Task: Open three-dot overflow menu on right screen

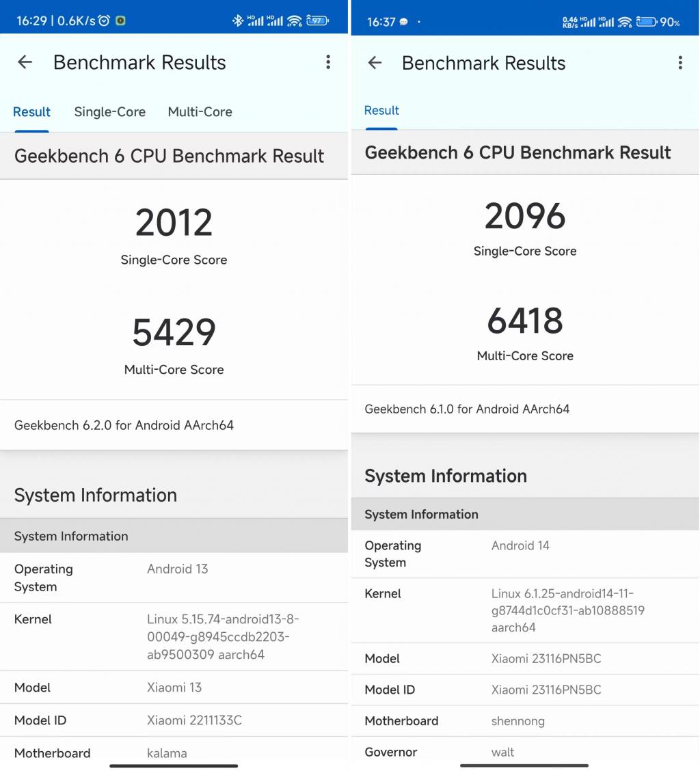Action: coord(679,63)
